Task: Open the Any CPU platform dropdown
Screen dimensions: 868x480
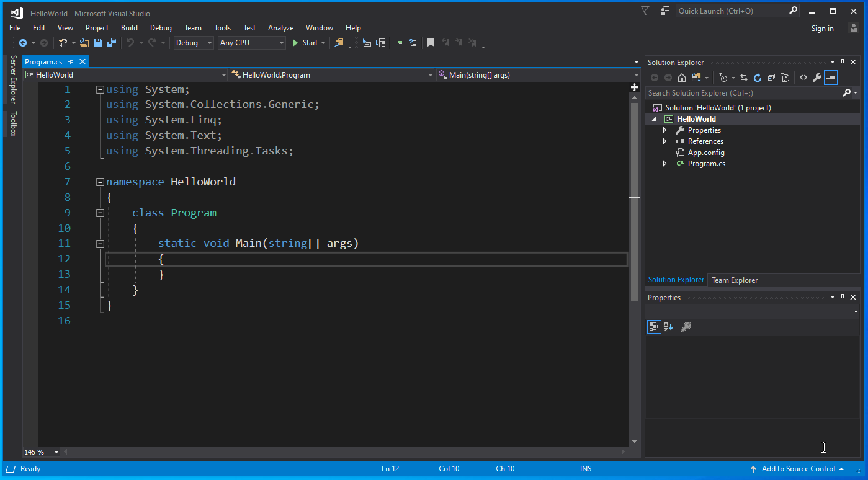Action: (x=281, y=42)
